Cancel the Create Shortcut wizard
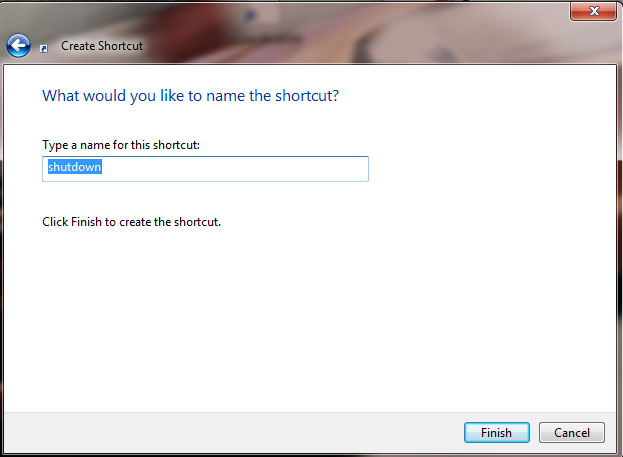The height and width of the screenshot is (457, 623). [x=572, y=432]
